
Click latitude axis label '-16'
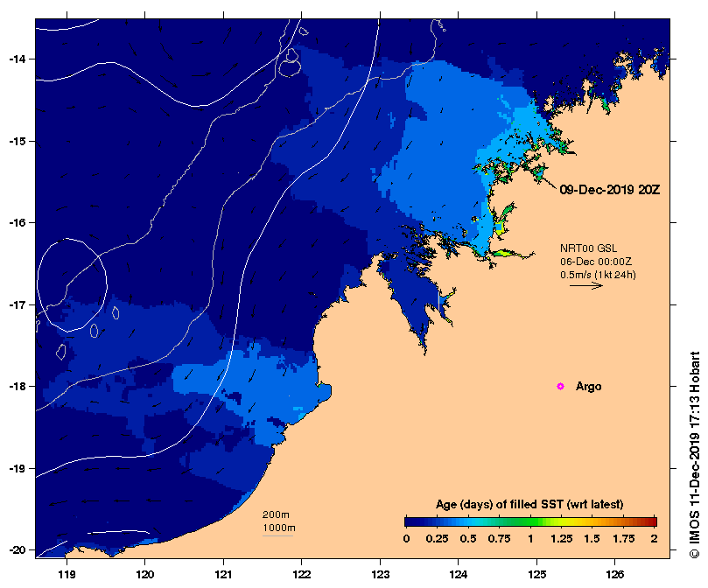tap(18, 223)
